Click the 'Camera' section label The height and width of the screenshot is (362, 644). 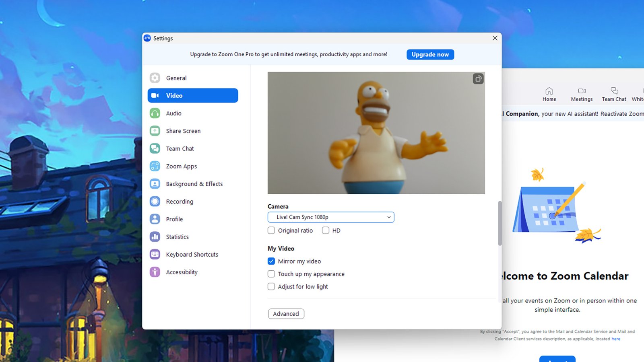tap(278, 206)
